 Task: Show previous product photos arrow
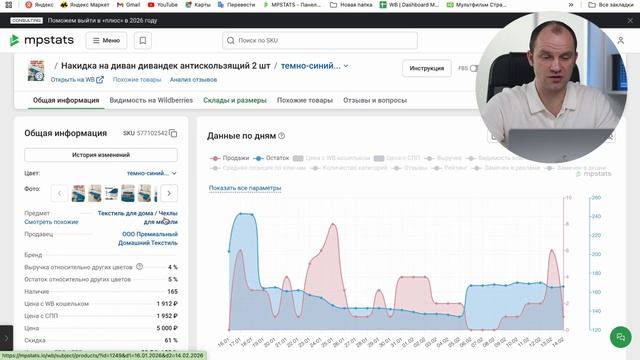pyautogui.click(x=60, y=193)
